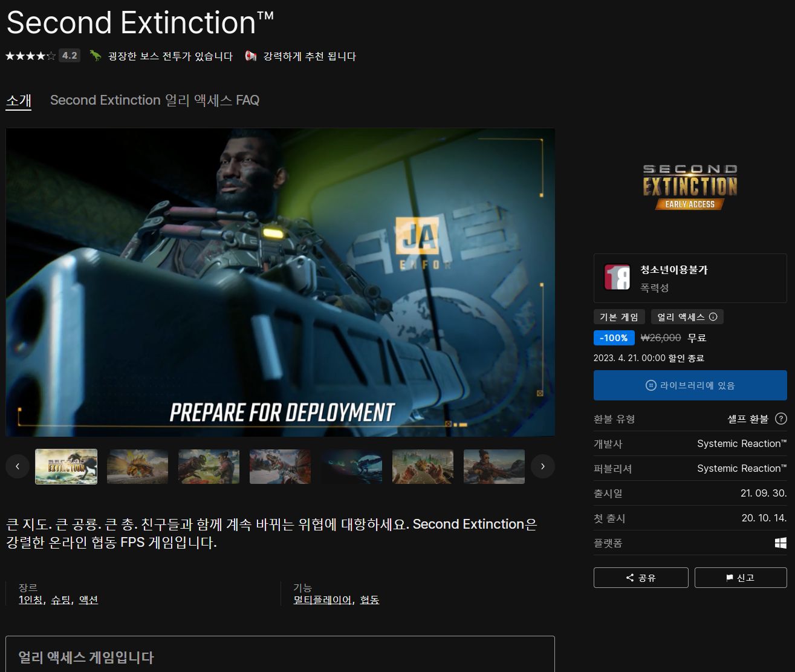Click the 셀프 환불 link
Viewport: 795px width, 672px height.
[x=748, y=419]
